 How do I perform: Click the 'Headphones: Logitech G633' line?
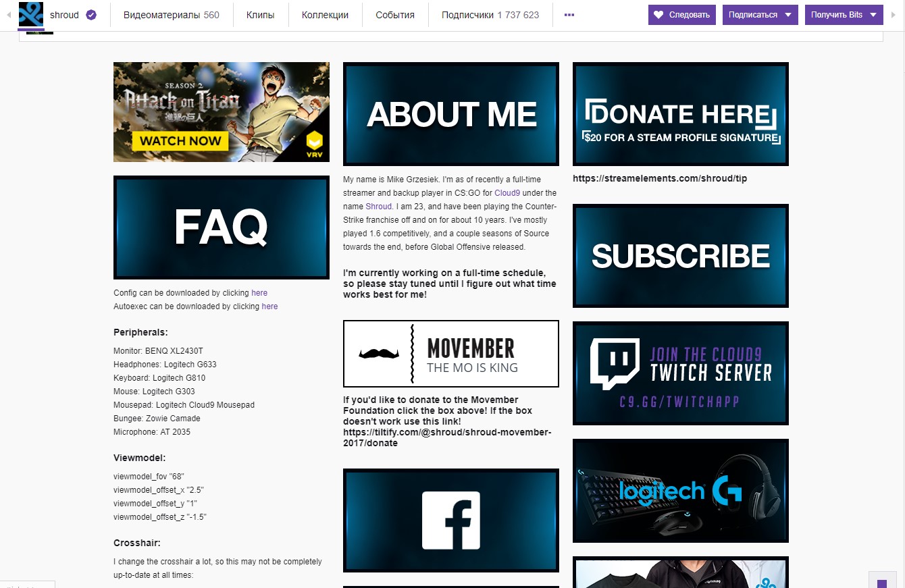tap(165, 365)
